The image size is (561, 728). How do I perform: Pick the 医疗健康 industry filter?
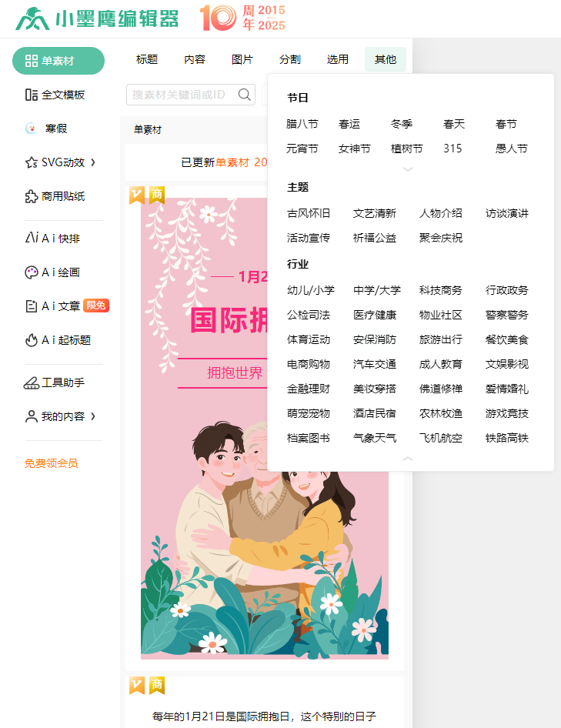pos(374,316)
